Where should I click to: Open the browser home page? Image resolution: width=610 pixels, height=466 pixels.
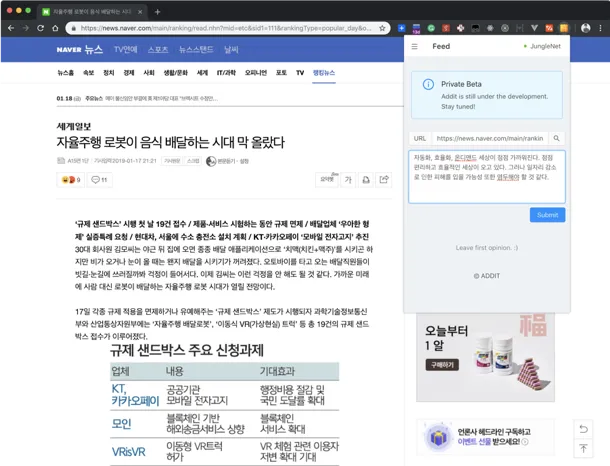tap(55, 28)
